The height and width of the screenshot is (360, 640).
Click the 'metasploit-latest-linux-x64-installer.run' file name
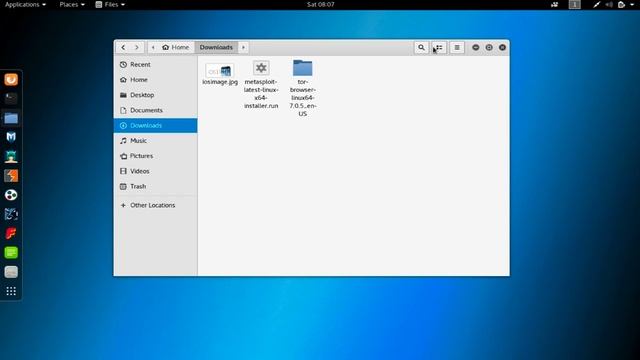point(261,94)
